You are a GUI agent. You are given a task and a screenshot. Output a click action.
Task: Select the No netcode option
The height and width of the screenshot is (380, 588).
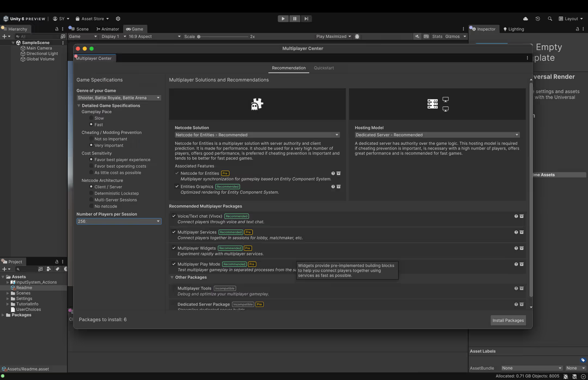[x=91, y=206]
